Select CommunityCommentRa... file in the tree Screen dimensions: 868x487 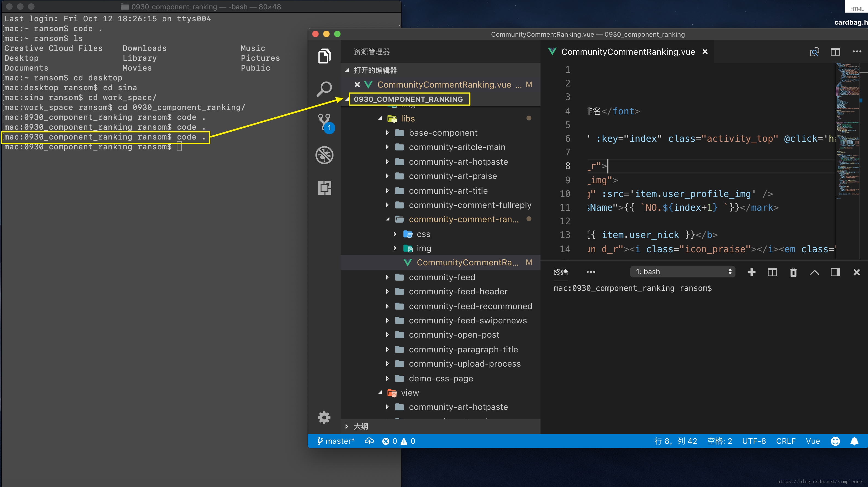click(441, 262)
